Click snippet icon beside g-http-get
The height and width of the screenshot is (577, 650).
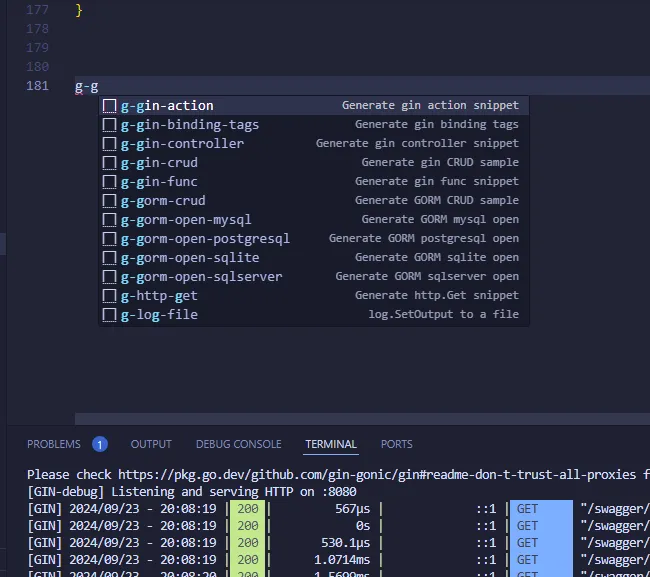click(110, 296)
